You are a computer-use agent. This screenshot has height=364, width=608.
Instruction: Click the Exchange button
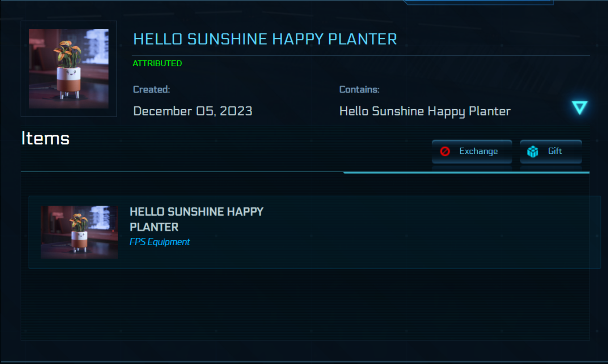(472, 151)
